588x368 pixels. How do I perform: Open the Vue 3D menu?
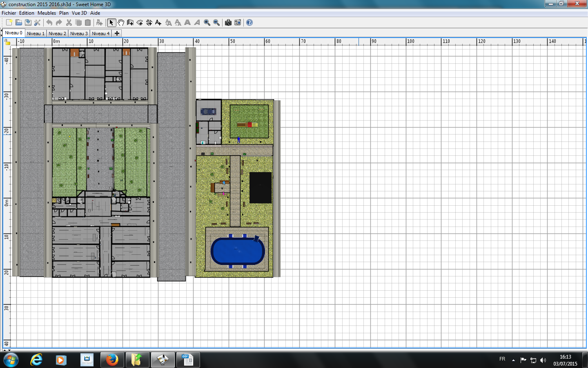[79, 13]
